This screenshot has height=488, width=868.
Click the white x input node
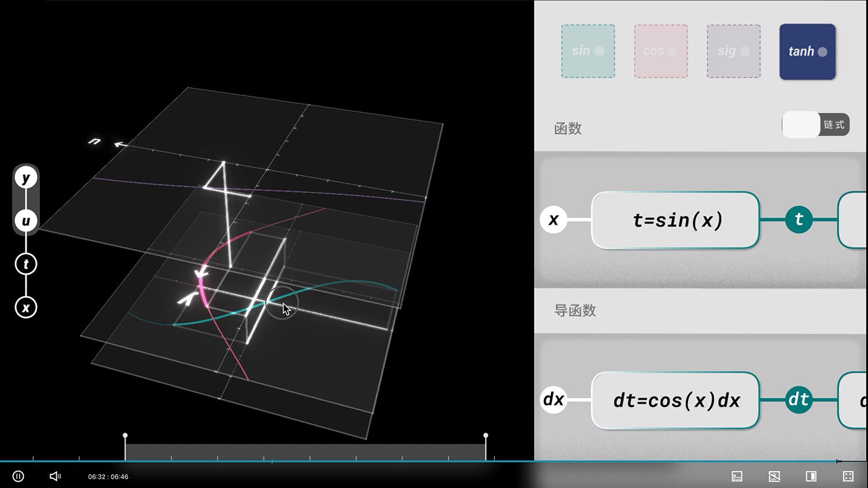coord(553,220)
